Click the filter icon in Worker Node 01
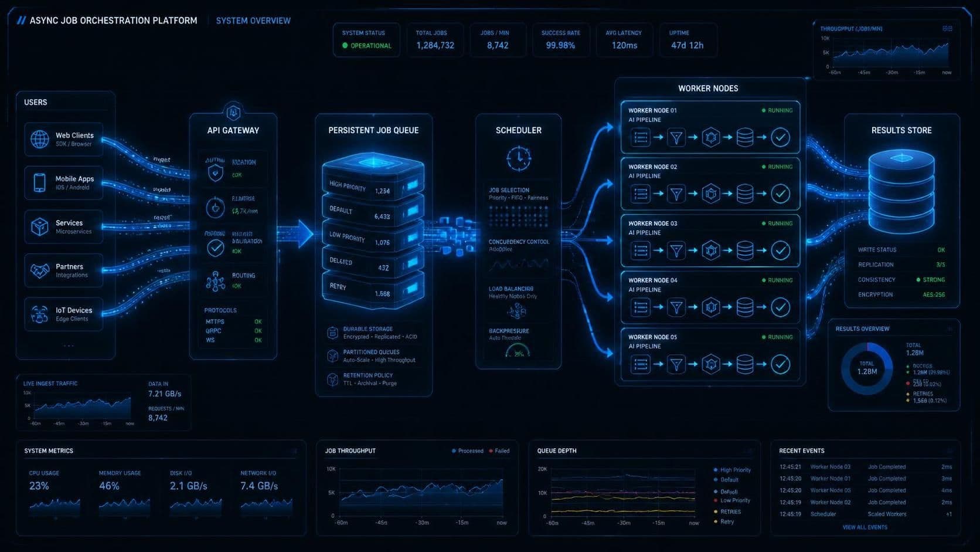 pyautogui.click(x=676, y=138)
